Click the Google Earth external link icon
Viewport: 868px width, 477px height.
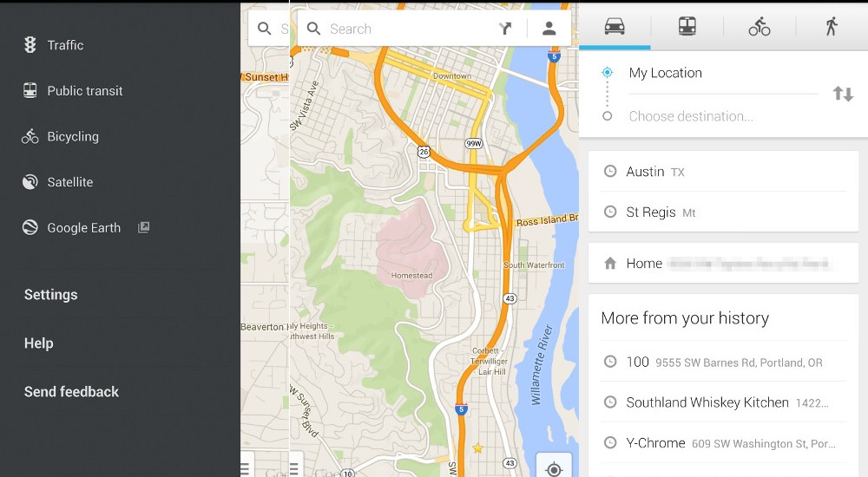click(x=144, y=227)
